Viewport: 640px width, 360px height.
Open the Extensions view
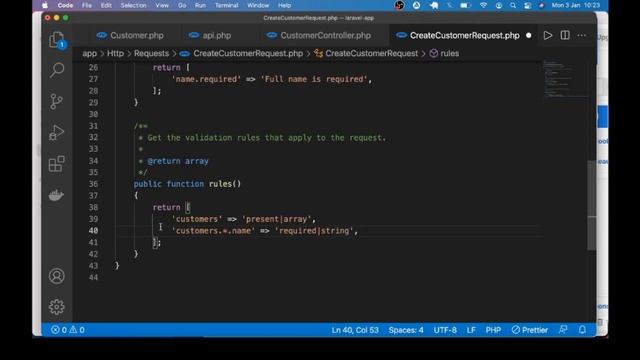57,164
